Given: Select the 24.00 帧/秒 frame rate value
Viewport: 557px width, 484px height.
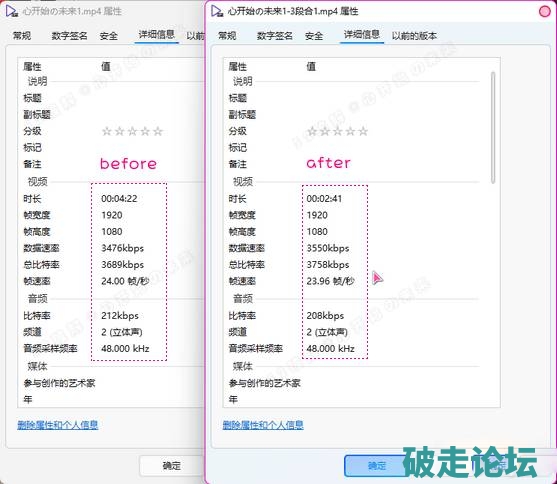Looking at the screenshot, I should [x=125, y=281].
